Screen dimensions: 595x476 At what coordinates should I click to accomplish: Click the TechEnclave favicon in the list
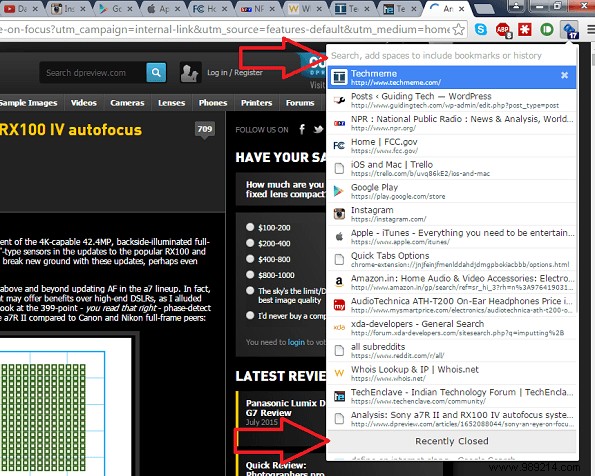click(339, 396)
